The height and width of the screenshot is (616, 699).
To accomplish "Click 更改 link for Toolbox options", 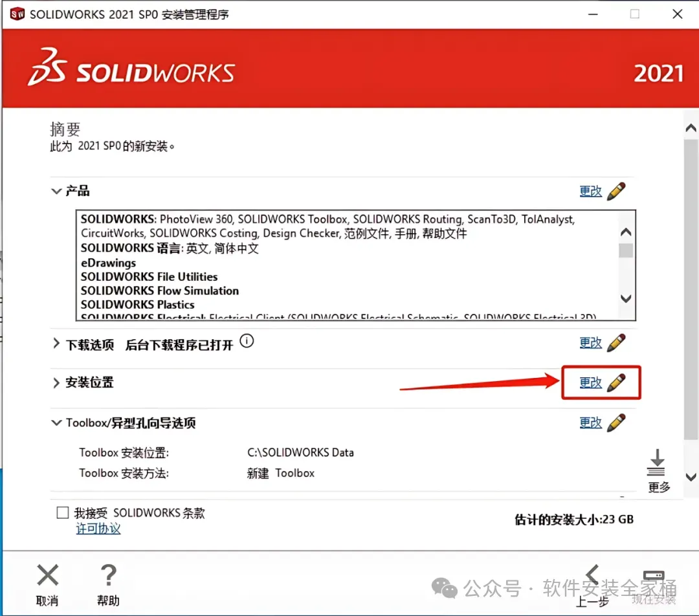I will (591, 423).
